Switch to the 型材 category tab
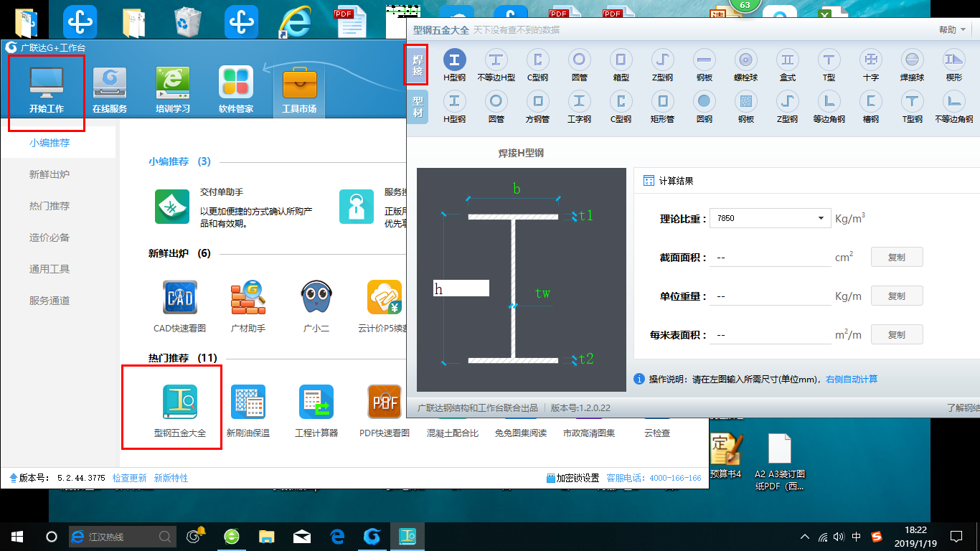 tap(418, 106)
